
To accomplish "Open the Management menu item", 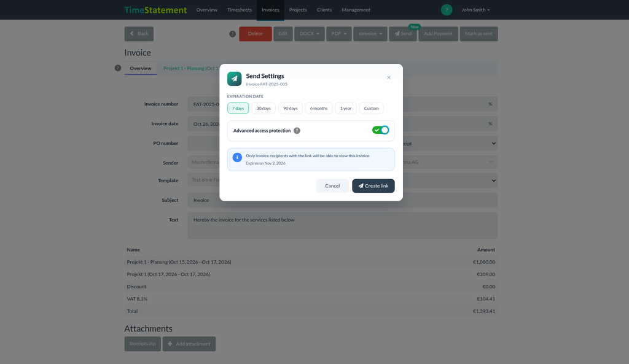I will point(356,10).
